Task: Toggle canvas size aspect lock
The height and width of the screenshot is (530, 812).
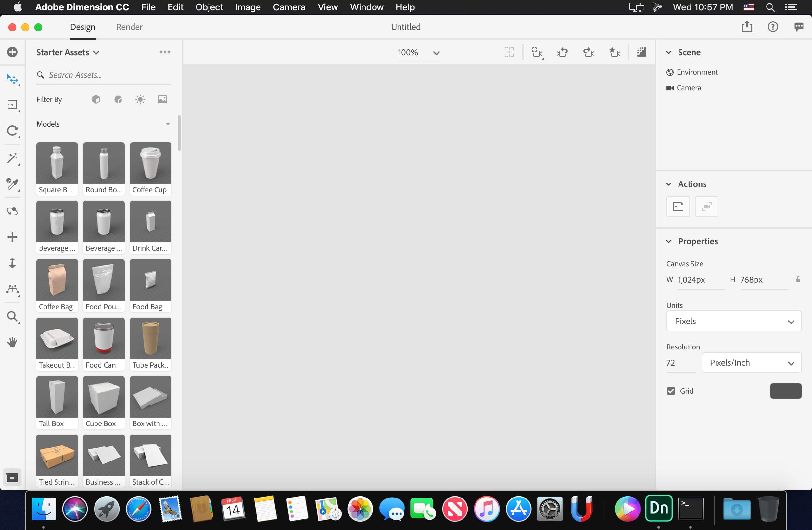Action: (x=798, y=279)
